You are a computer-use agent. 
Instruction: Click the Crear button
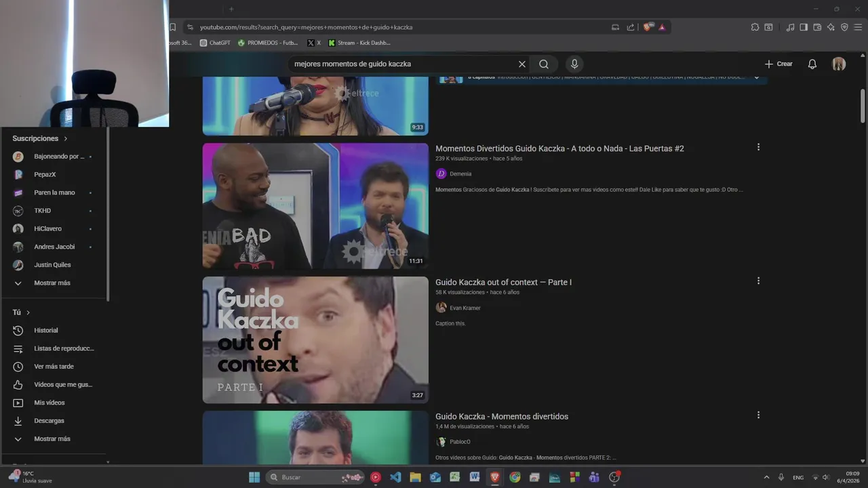(778, 64)
